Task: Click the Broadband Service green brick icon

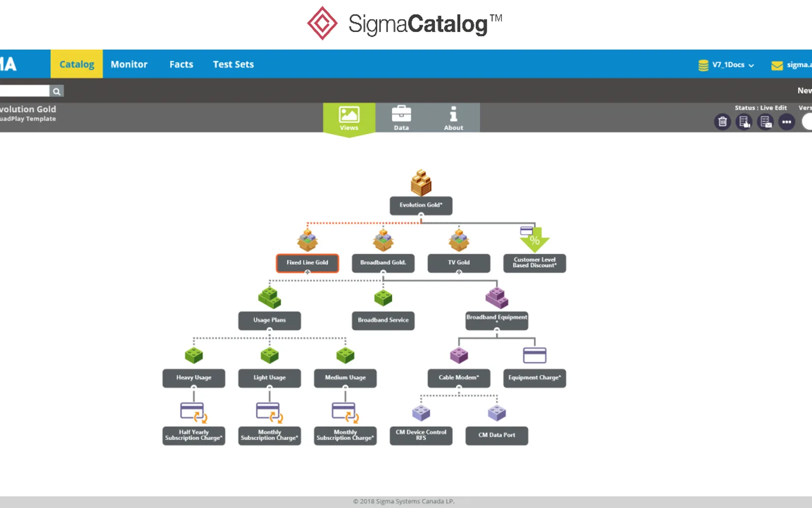Action: [383, 298]
